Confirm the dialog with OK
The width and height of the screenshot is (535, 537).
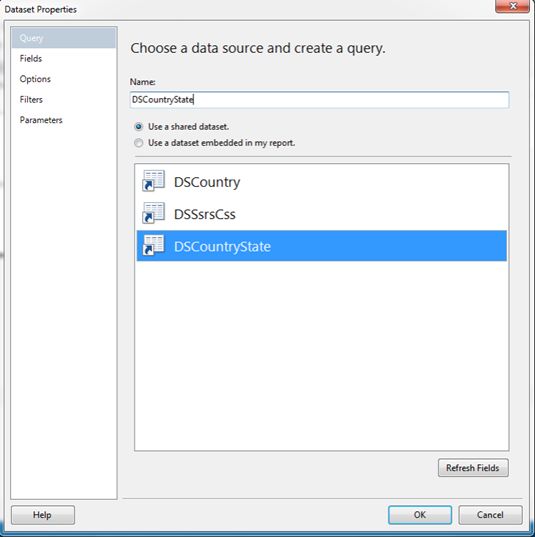(x=420, y=515)
